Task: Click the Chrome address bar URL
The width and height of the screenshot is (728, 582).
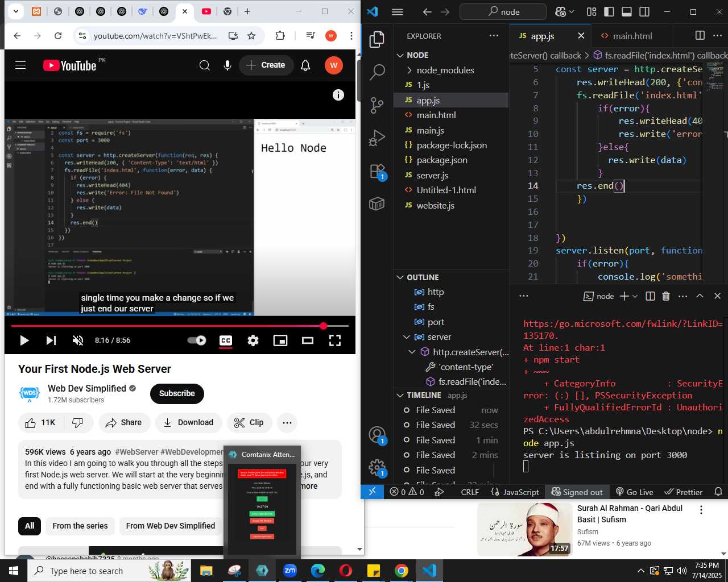Action: tap(155, 36)
